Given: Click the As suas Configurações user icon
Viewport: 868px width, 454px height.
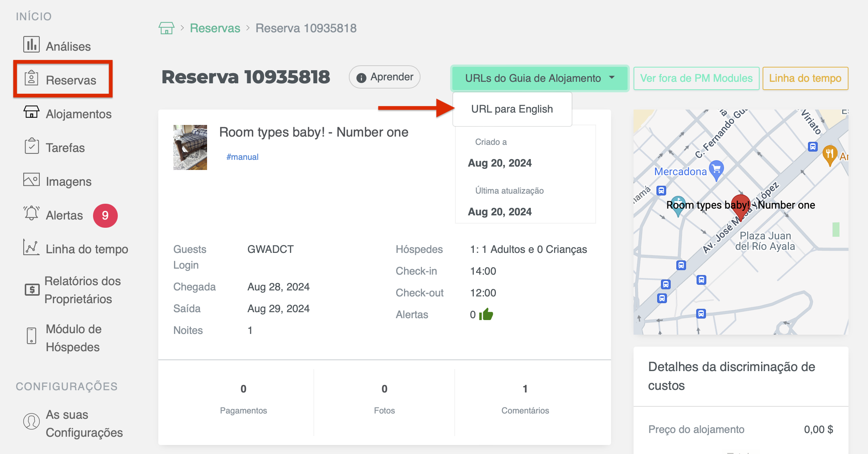Looking at the screenshot, I should click(32, 421).
